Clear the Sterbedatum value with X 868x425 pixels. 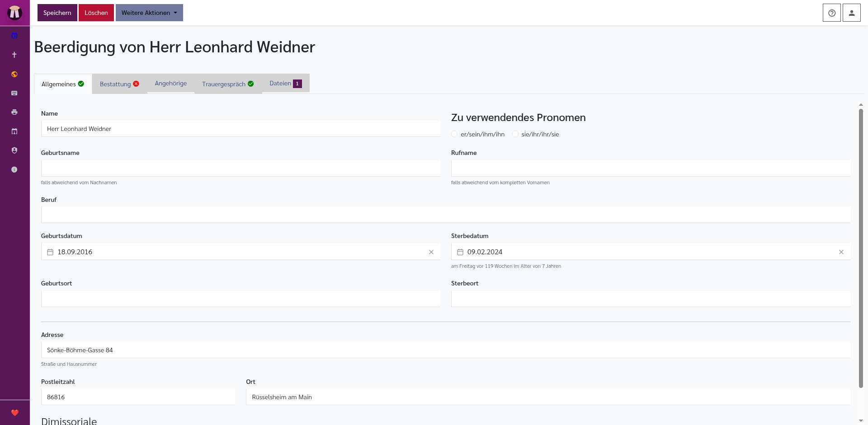pos(841,252)
